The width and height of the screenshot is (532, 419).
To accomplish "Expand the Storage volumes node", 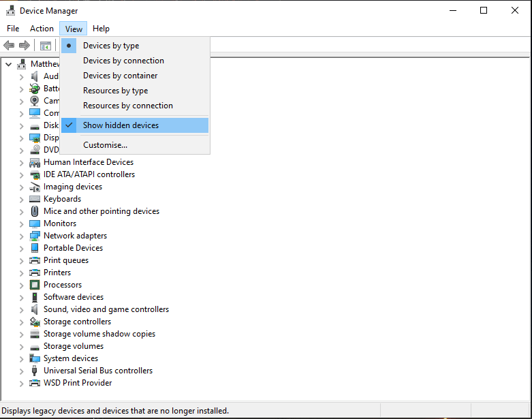I will (x=21, y=347).
